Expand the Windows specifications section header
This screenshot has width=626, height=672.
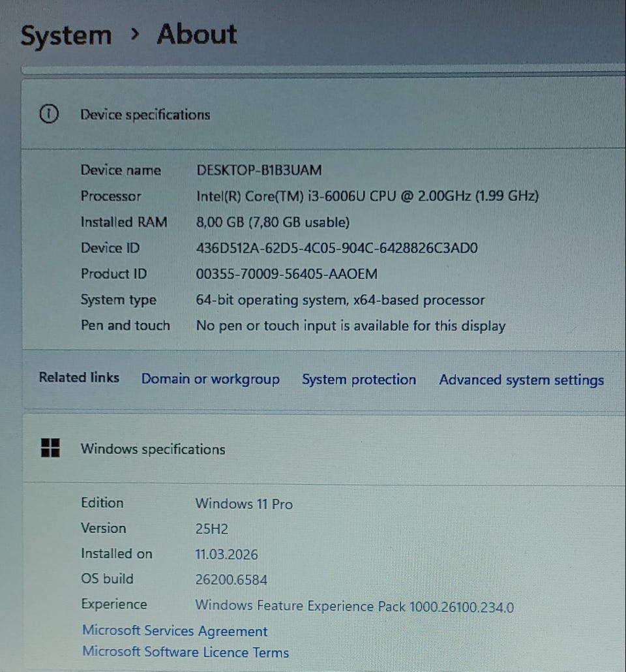coord(323,449)
